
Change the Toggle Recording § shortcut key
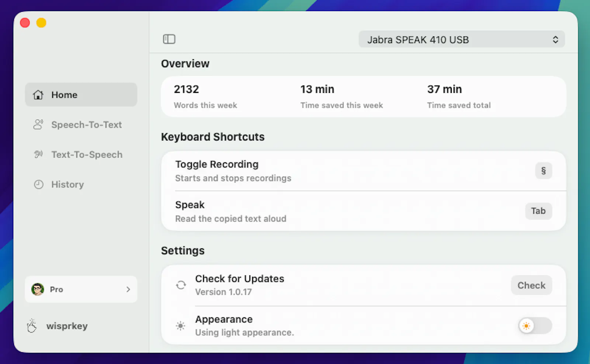tap(544, 171)
